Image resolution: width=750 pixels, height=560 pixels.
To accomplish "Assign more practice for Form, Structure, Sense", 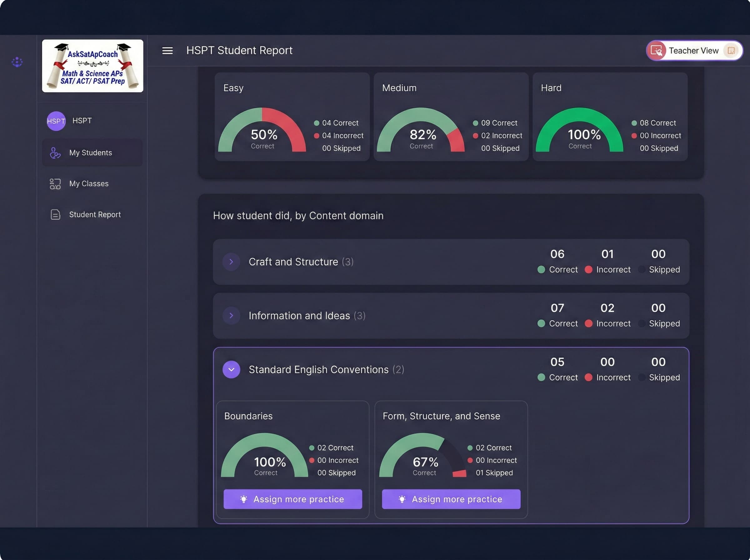I will coord(451,499).
